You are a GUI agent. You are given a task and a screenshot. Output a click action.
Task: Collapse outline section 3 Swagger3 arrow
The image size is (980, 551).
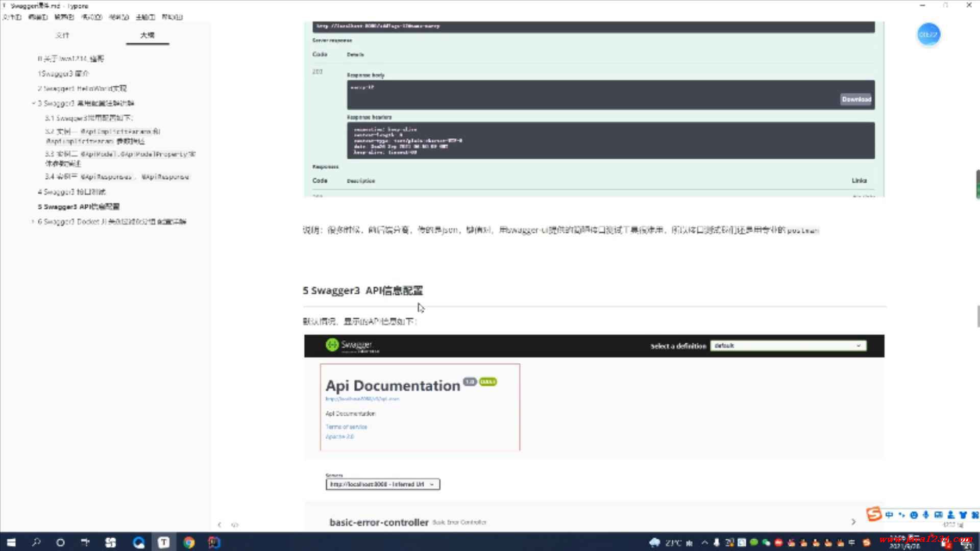pyautogui.click(x=33, y=103)
